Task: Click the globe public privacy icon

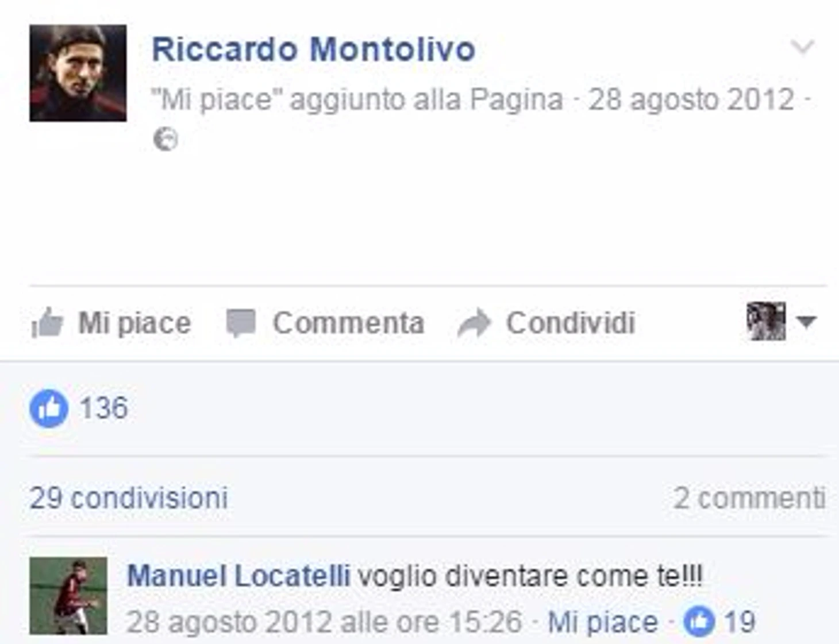Action: tap(166, 139)
